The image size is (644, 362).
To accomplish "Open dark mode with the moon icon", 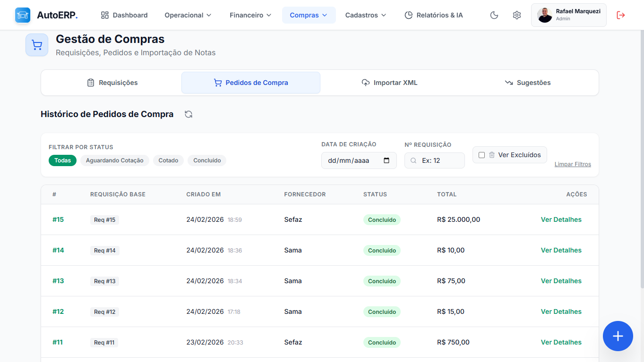I will click(x=494, y=15).
